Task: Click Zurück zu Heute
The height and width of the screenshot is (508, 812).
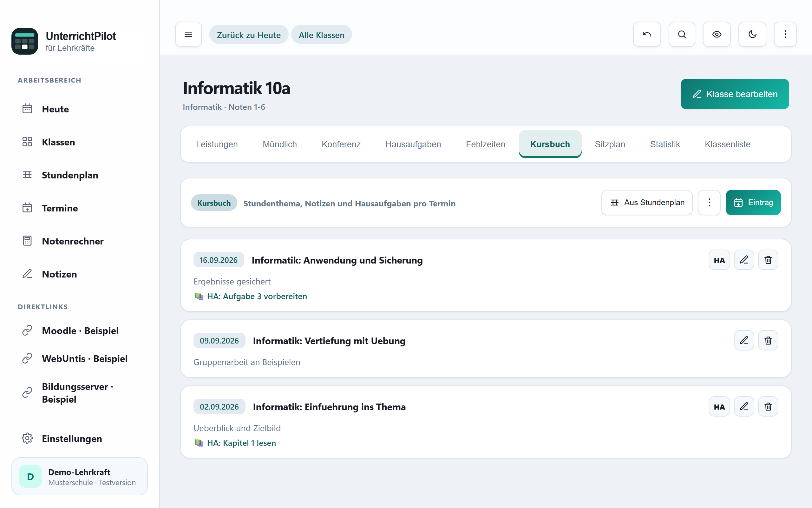Action: [249, 35]
